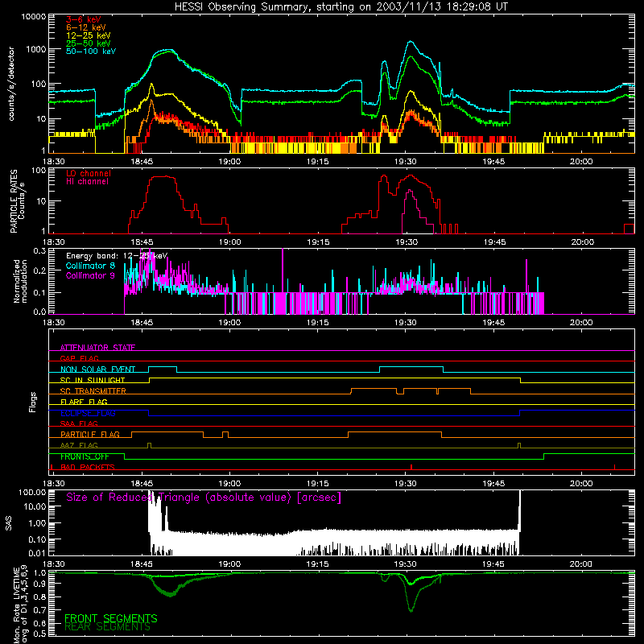Click 20:00 time label under the SAS panel
This screenshot has width=644, height=644.
point(581,563)
